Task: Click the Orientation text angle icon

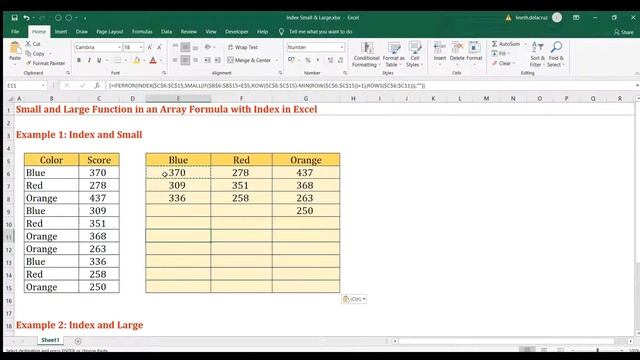Action: tap(208, 47)
